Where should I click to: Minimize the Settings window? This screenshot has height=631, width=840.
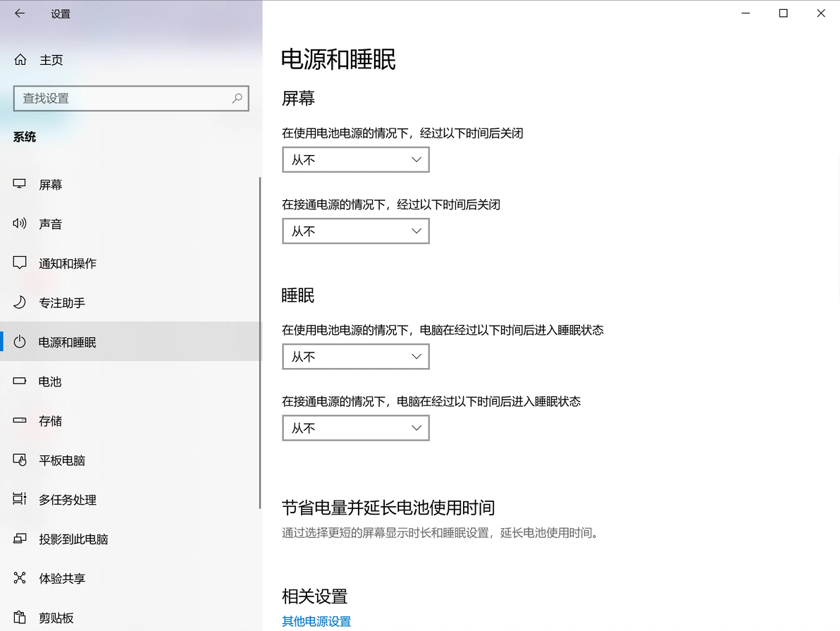coord(746,13)
